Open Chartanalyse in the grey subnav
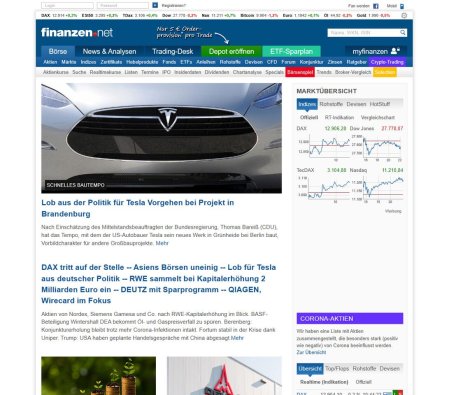The image size is (449, 395). (247, 72)
